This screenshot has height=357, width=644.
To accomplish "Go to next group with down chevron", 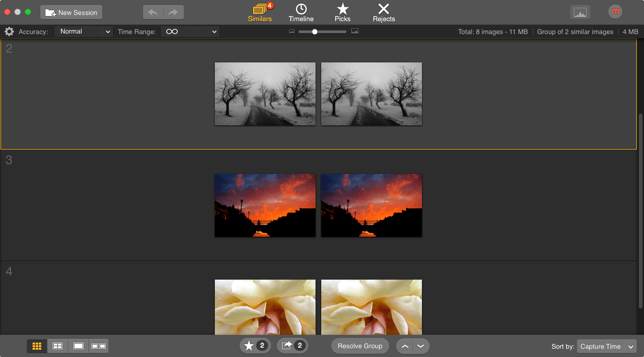I will tap(421, 346).
